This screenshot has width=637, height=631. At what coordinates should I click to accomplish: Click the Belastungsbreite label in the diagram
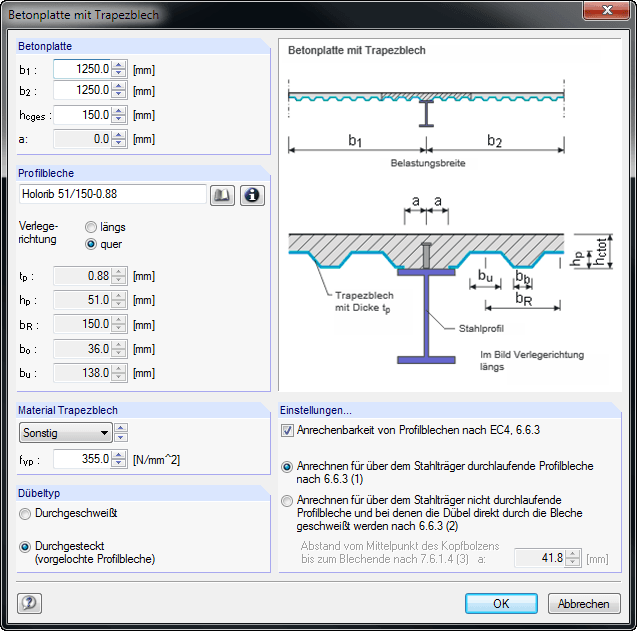coord(428,163)
